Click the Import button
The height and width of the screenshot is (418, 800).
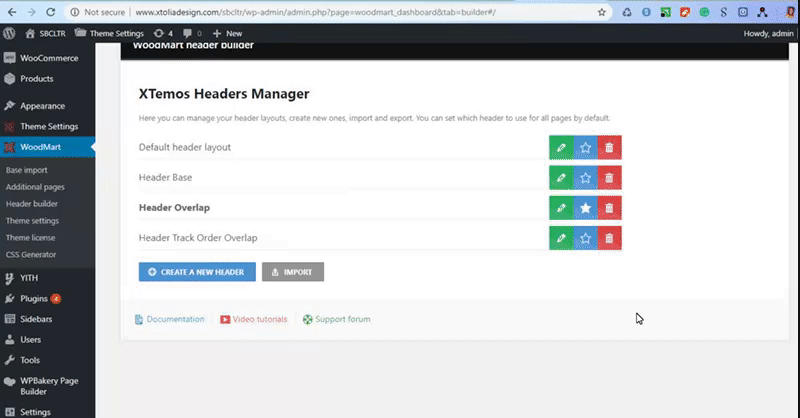click(293, 272)
